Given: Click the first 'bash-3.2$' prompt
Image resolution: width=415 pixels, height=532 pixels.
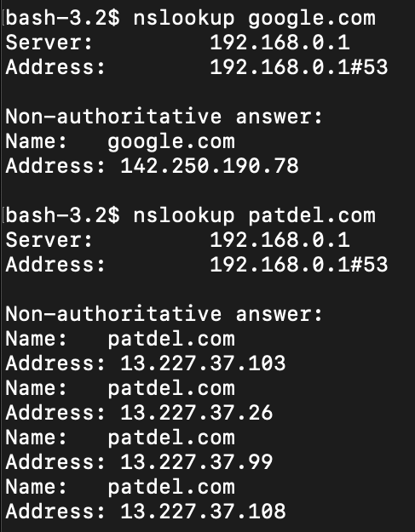Looking at the screenshot, I should (x=62, y=19).
